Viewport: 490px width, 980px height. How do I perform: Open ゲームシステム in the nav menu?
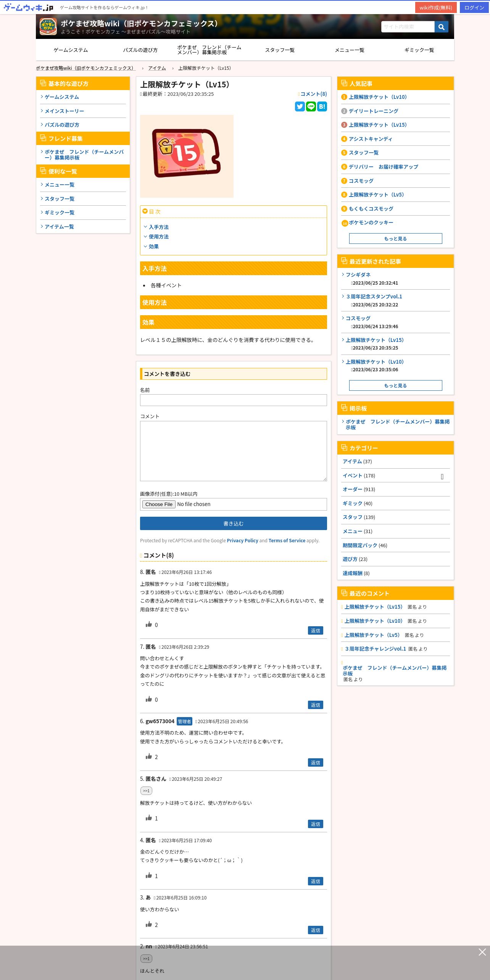tap(71, 50)
